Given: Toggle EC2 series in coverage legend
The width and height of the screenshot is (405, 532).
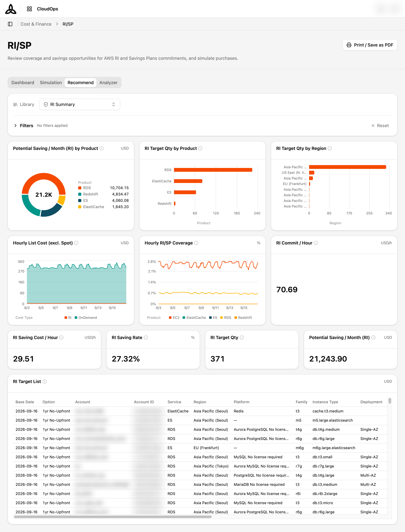Looking at the screenshot, I should pyautogui.click(x=174, y=318).
